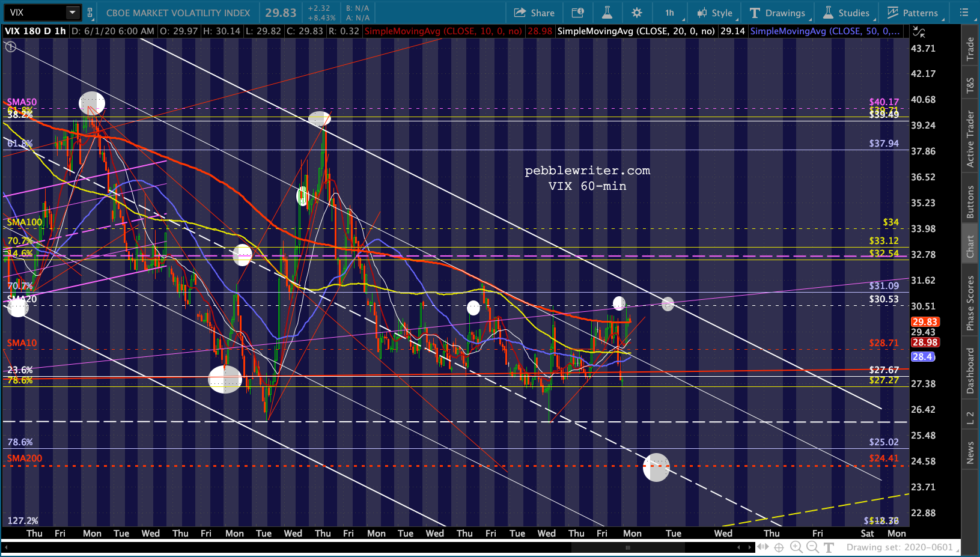Click the SimpleMovingAvg (CLOSE, 50...) label
The width and height of the screenshot is (980, 557).
(x=825, y=31)
